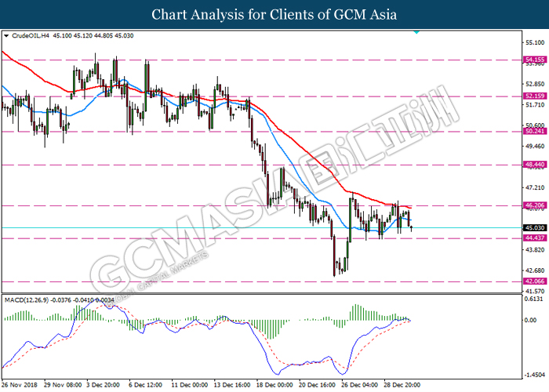Click the teal shift marker at the chart top
549x392 pixels.
(416, 32)
